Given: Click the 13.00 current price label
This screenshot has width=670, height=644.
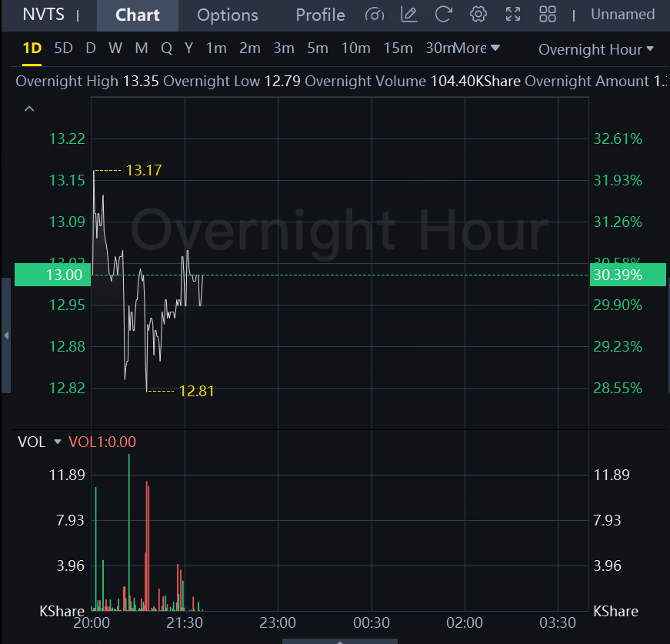Looking at the screenshot, I should [x=52, y=275].
